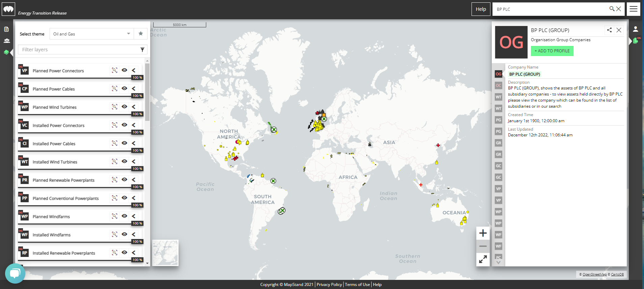The width and height of the screenshot is (644, 289).
Task: Zoom to Planned Renewable Powerplants layer extent
Action: point(115,180)
